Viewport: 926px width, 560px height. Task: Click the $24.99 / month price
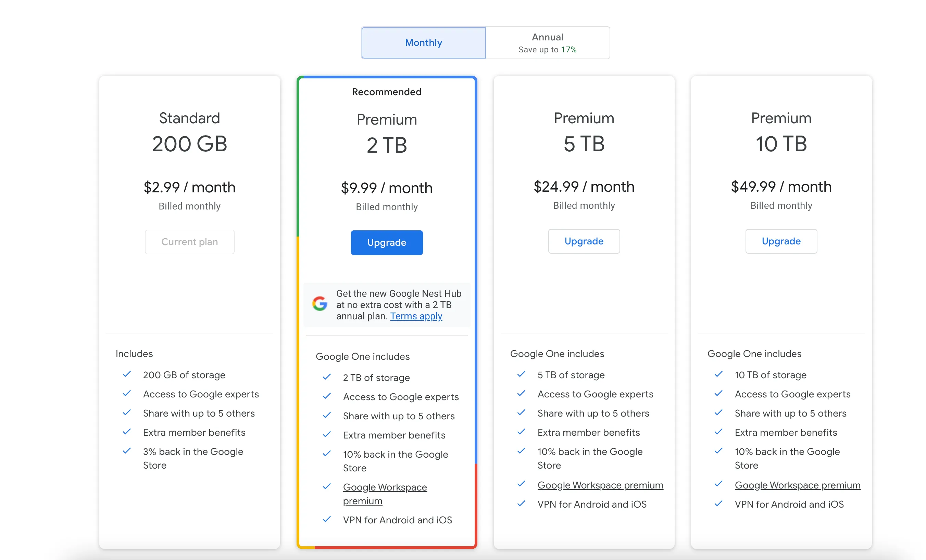pyautogui.click(x=584, y=187)
